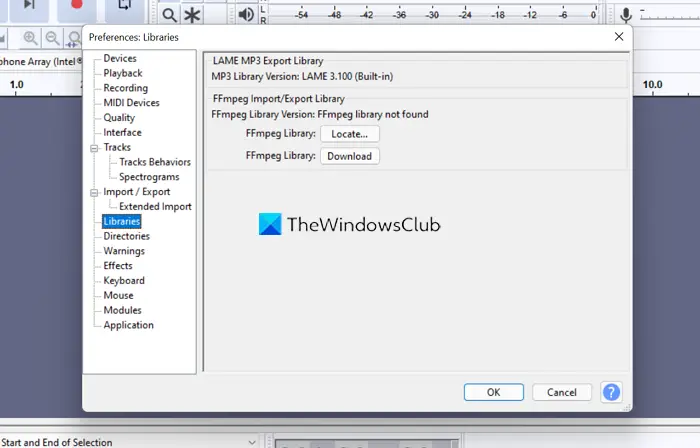Click the Zoom In toolbar icon
700x448 pixels.
30,39
